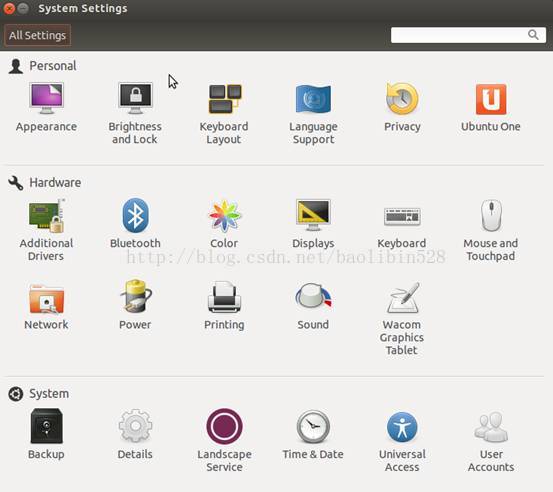Open Mouse and Touchpad settings
Viewport: 553px width, 492px height.
click(491, 230)
